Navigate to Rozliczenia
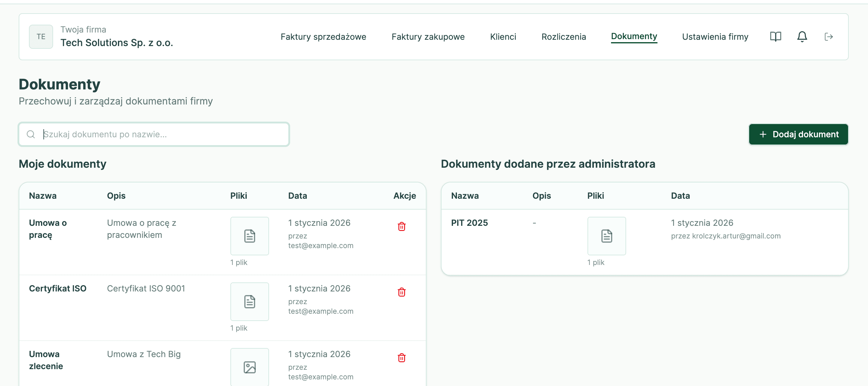This screenshot has height=386, width=868. pyautogui.click(x=563, y=37)
